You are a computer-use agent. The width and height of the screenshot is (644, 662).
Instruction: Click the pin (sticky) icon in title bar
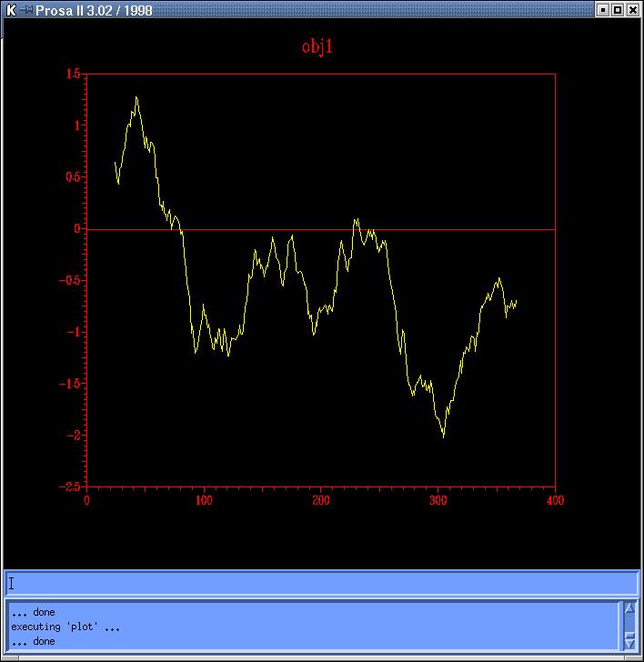point(26,10)
